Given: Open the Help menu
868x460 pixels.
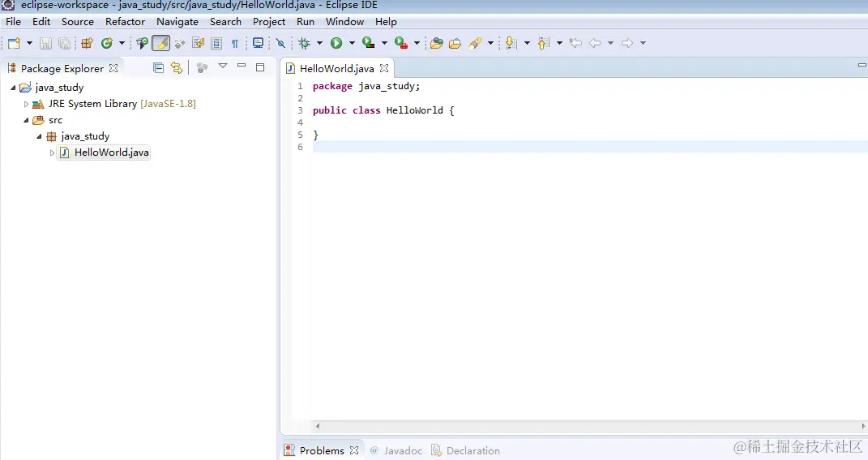Looking at the screenshot, I should [x=386, y=22].
